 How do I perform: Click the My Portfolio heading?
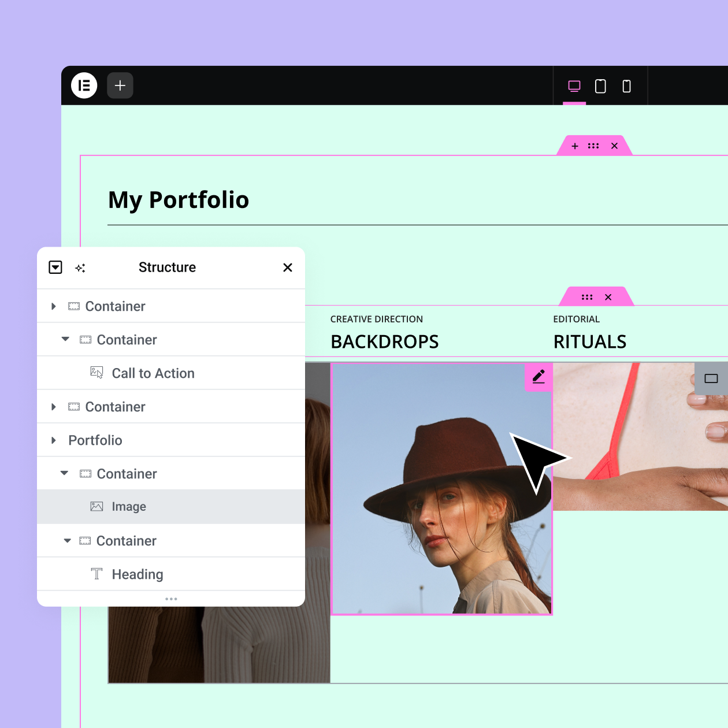(x=179, y=200)
